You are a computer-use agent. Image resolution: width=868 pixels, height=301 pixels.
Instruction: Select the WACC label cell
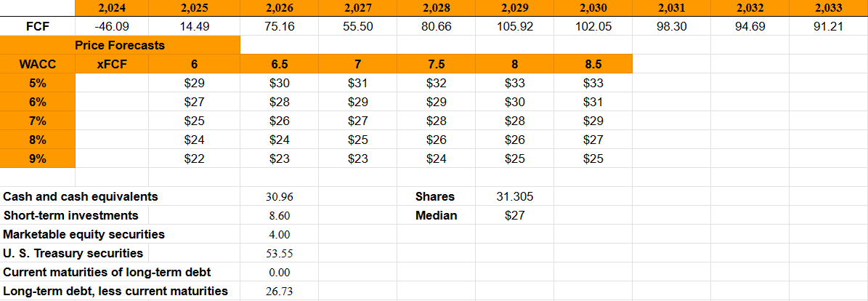click(x=37, y=64)
